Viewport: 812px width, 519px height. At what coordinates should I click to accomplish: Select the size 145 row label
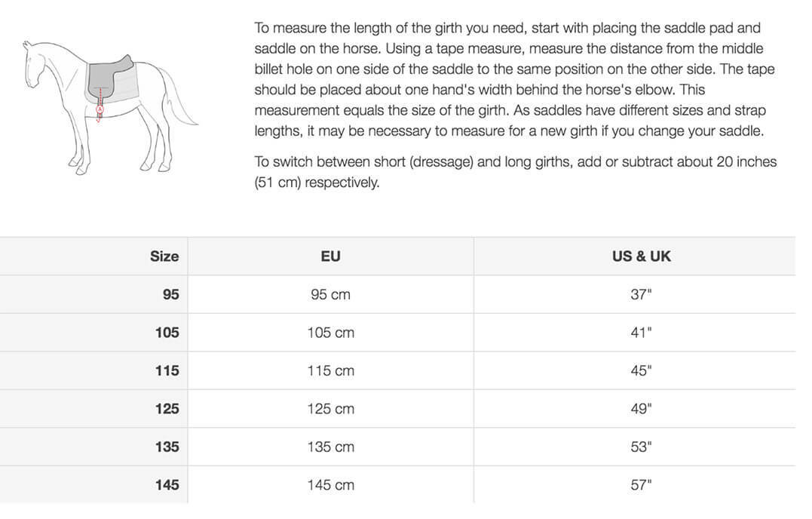[167, 485]
